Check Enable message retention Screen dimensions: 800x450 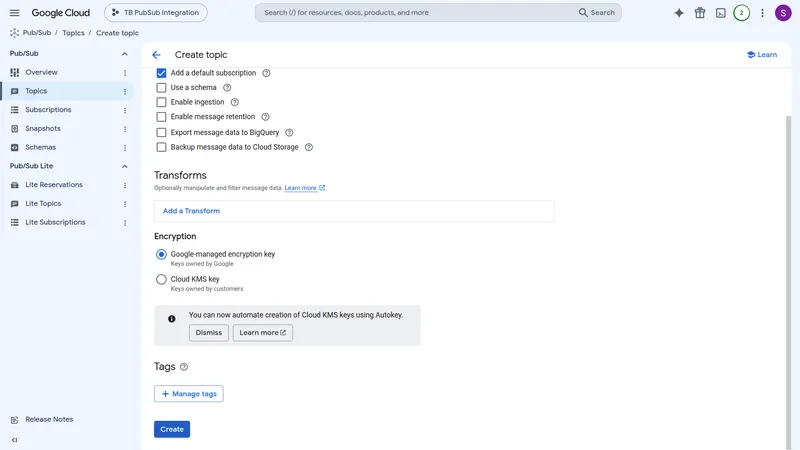pos(161,117)
